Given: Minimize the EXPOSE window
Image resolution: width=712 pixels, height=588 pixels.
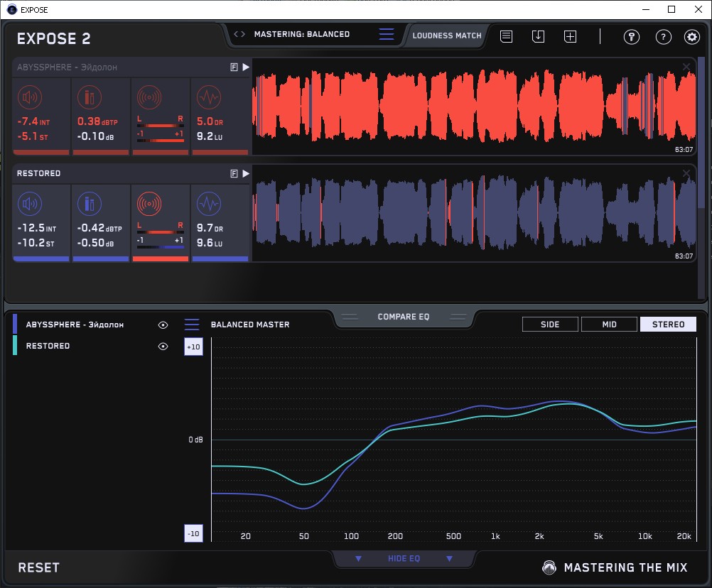Looking at the screenshot, I should click(646, 9).
